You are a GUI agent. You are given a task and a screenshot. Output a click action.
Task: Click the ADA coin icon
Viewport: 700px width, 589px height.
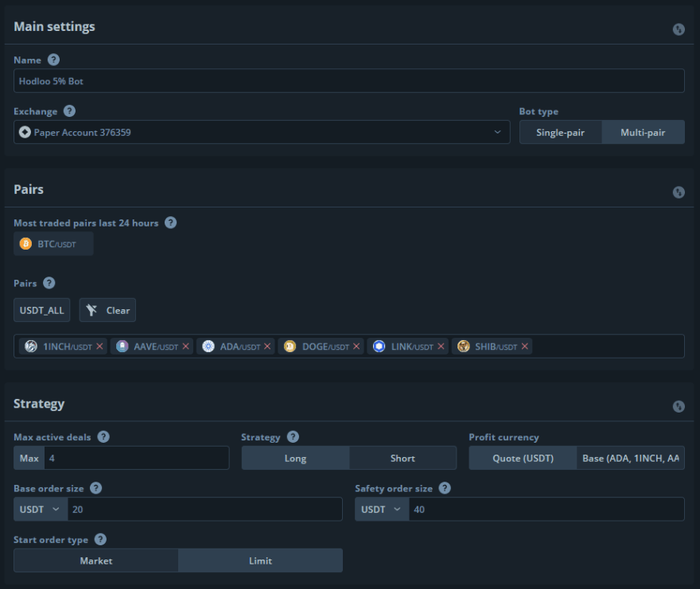tap(208, 347)
